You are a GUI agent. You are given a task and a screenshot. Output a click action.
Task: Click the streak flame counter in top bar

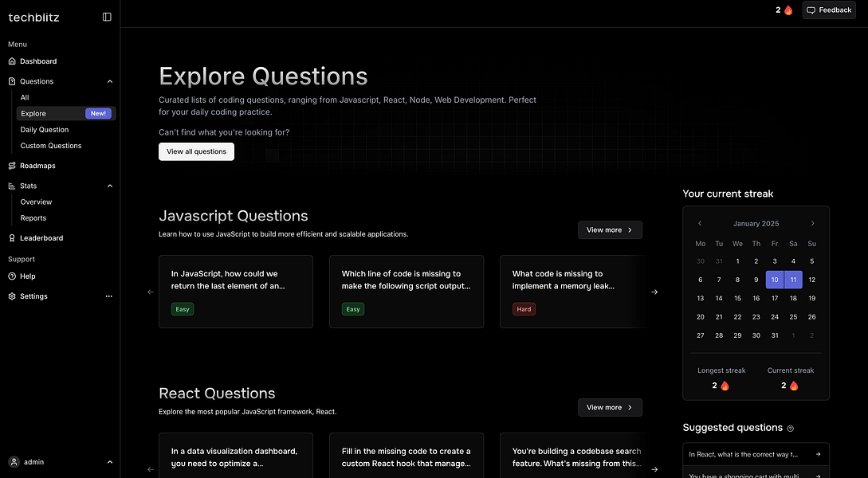coord(784,10)
